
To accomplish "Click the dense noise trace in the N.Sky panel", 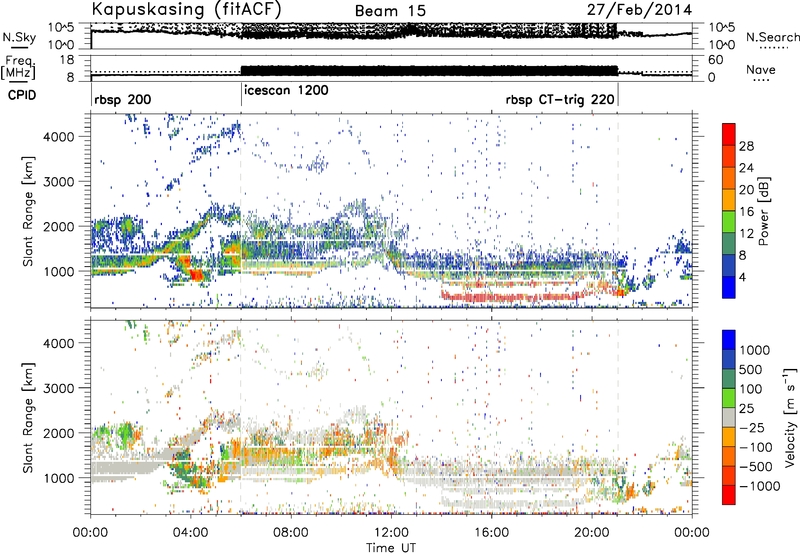I will point(429,31).
